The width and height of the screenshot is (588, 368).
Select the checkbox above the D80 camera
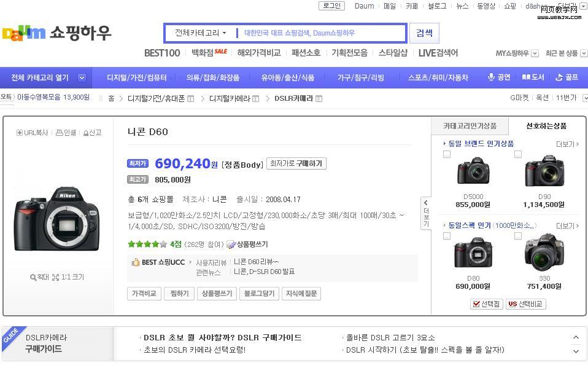447,236
